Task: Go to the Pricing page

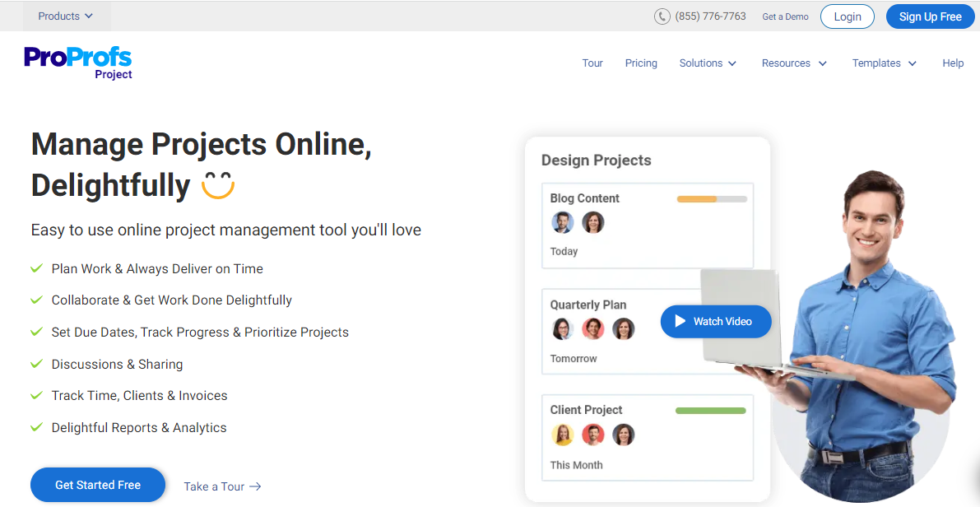Action: click(x=641, y=63)
